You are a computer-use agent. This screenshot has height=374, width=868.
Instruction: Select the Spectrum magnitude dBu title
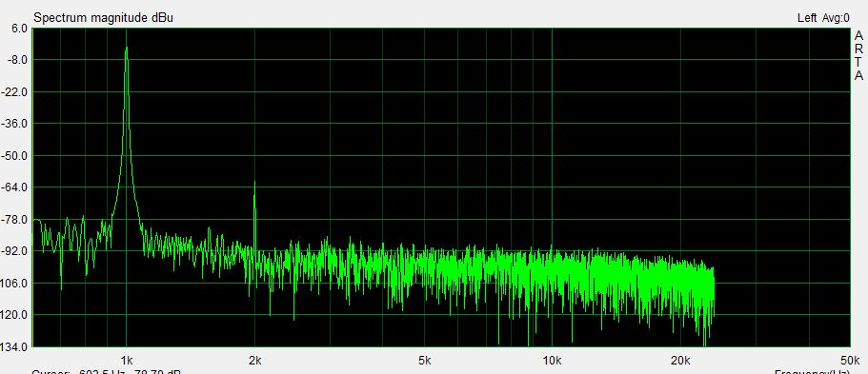click(104, 18)
